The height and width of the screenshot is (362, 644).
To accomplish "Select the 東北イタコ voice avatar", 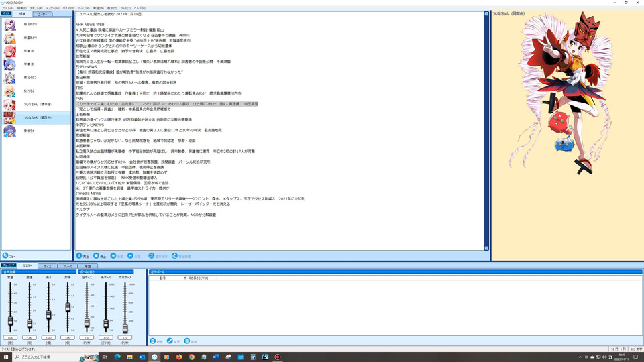I will 10,78.
